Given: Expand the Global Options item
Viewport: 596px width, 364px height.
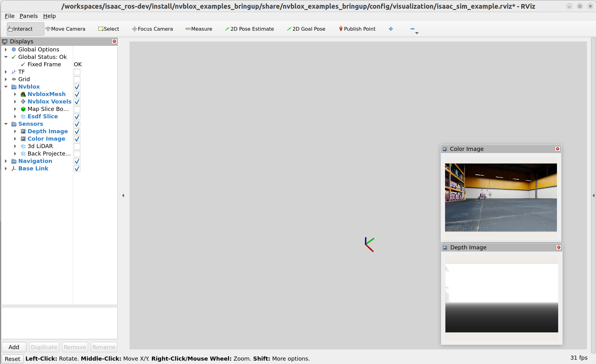Looking at the screenshot, I should (x=6, y=50).
